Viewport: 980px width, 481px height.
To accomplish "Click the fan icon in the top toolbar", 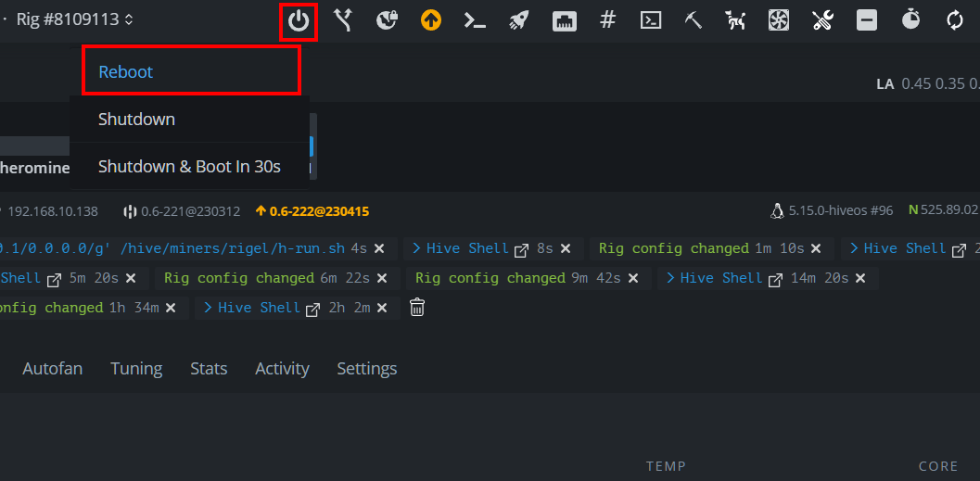I will point(779,20).
